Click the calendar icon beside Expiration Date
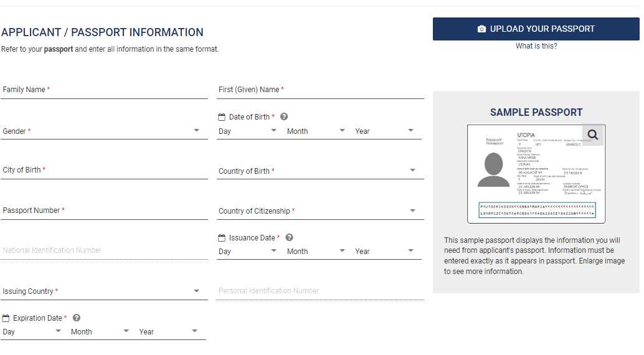Image resolution: width=644 pixels, height=355 pixels. point(6,318)
